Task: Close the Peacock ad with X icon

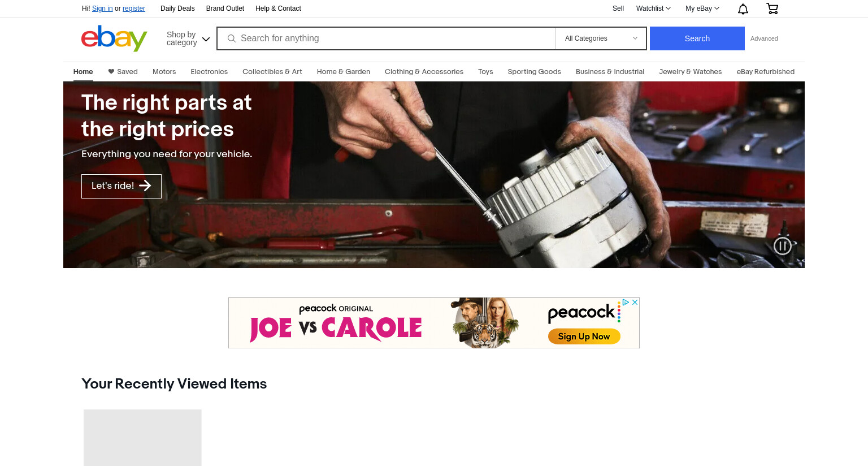Action: [x=635, y=302]
